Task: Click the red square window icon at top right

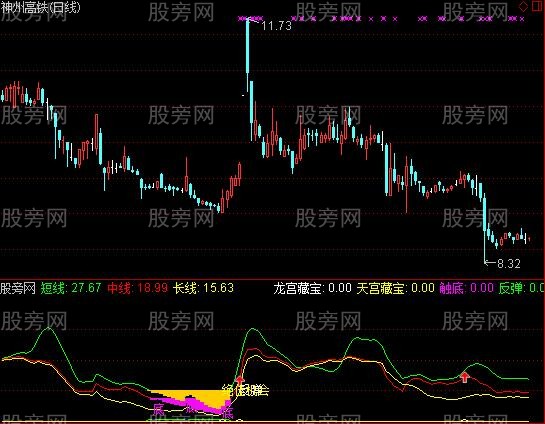Action: pos(538,6)
